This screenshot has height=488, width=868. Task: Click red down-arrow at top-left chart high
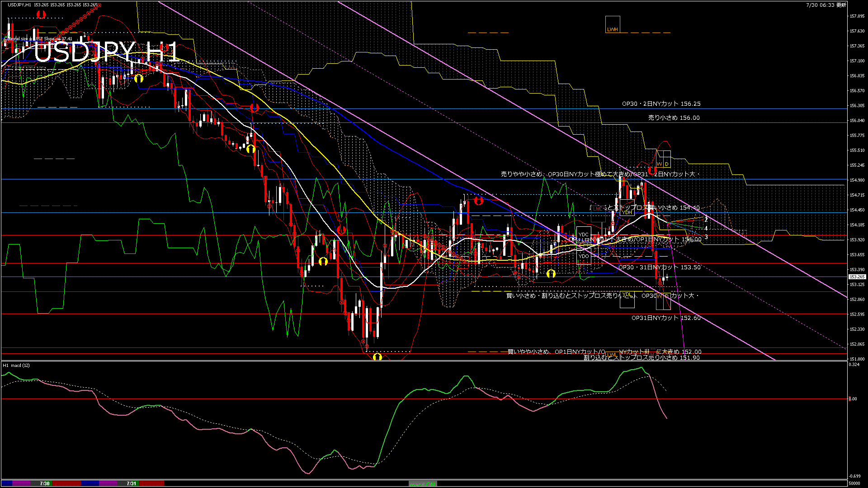41,14
